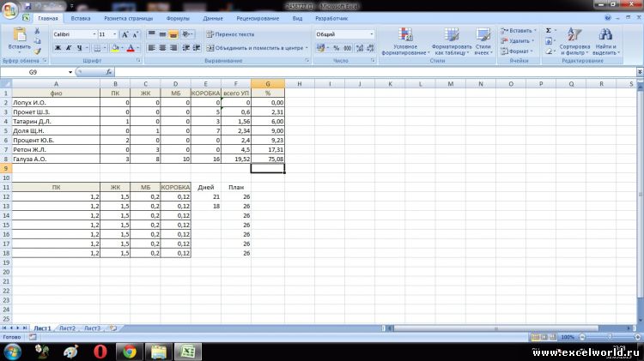644x361 pixels.
Task: Open the Лист2 sheet tab
Action: pyautogui.click(x=67, y=328)
